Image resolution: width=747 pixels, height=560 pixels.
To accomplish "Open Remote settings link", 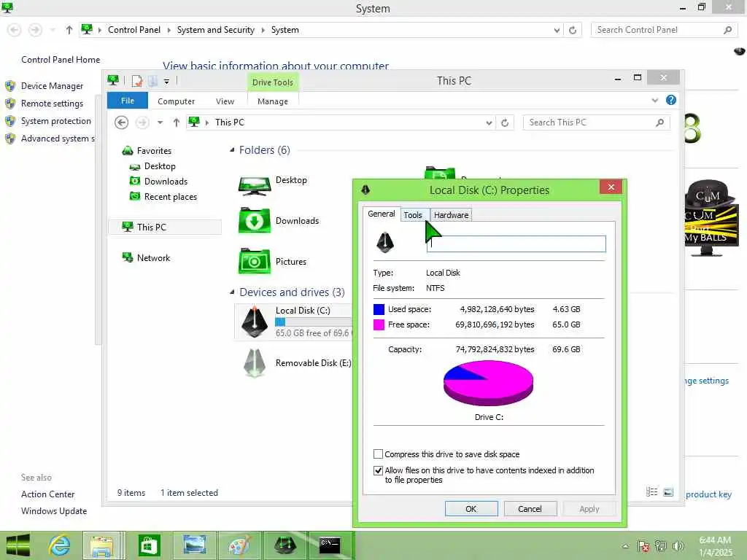I will pos(52,104).
